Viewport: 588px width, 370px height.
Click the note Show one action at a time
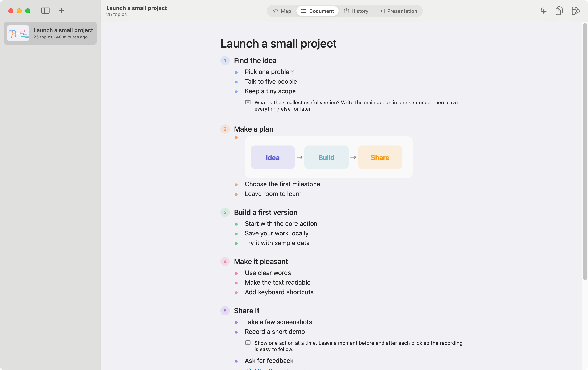pyautogui.click(x=358, y=346)
